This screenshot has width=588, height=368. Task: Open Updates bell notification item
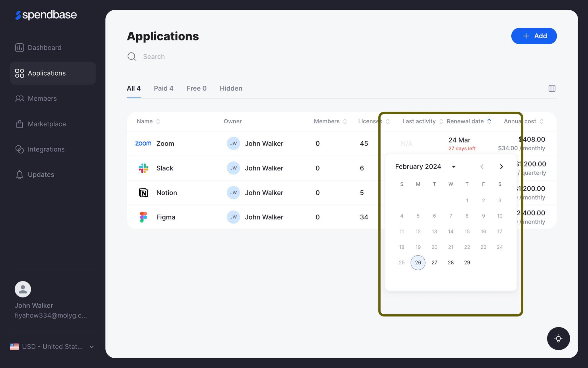coord(53,175)
